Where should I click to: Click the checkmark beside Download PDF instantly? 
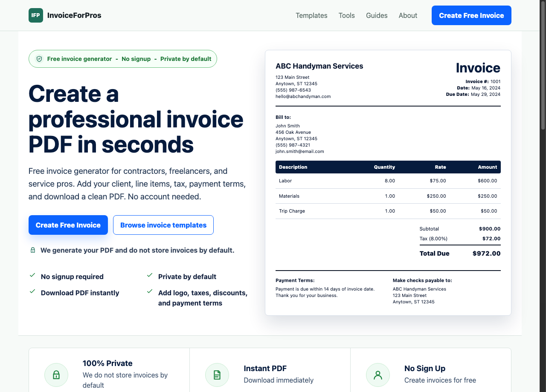(32, 291)
